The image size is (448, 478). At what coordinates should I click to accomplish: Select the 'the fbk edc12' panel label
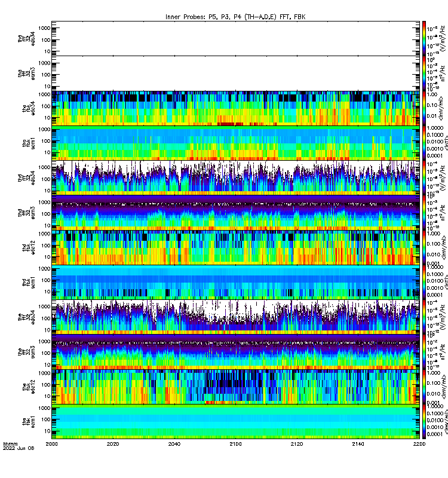coord(29,387)
